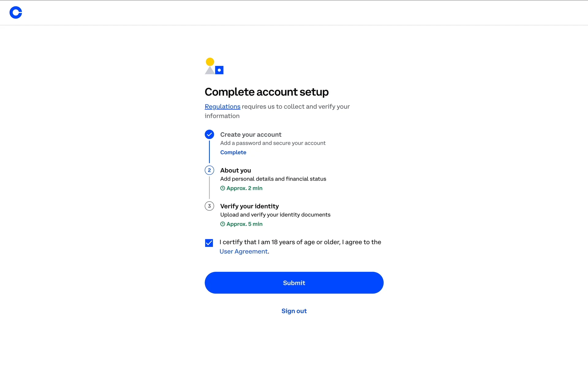Click the step 2 circle indicator
The height and width of the screenshot is (368, 588).
click(209, 170)
